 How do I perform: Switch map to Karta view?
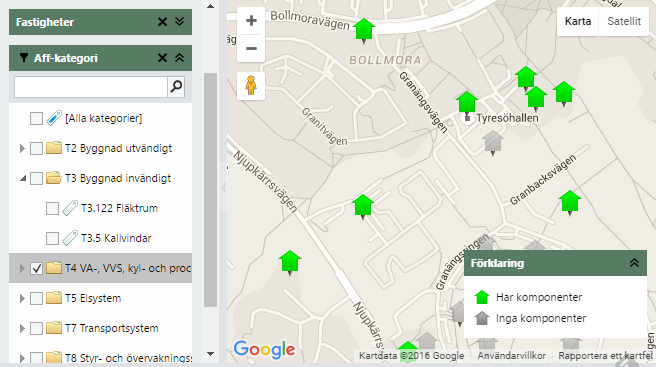click(578, 21)
